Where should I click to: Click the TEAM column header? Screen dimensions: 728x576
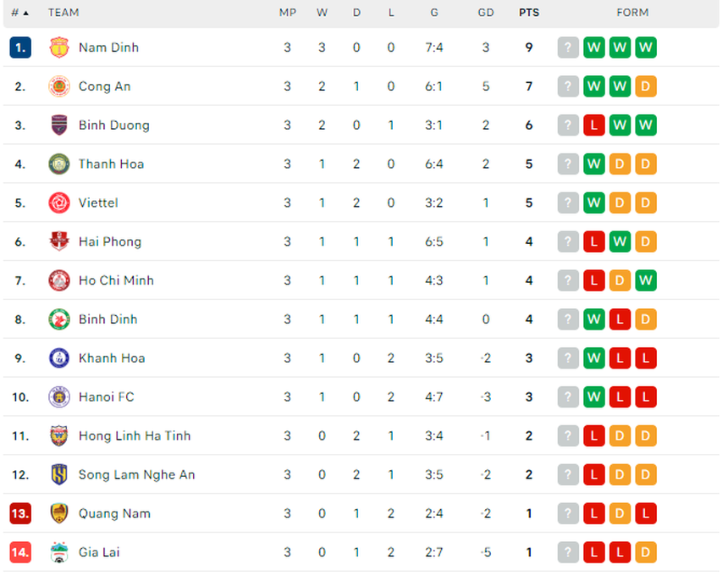point(64,12)
